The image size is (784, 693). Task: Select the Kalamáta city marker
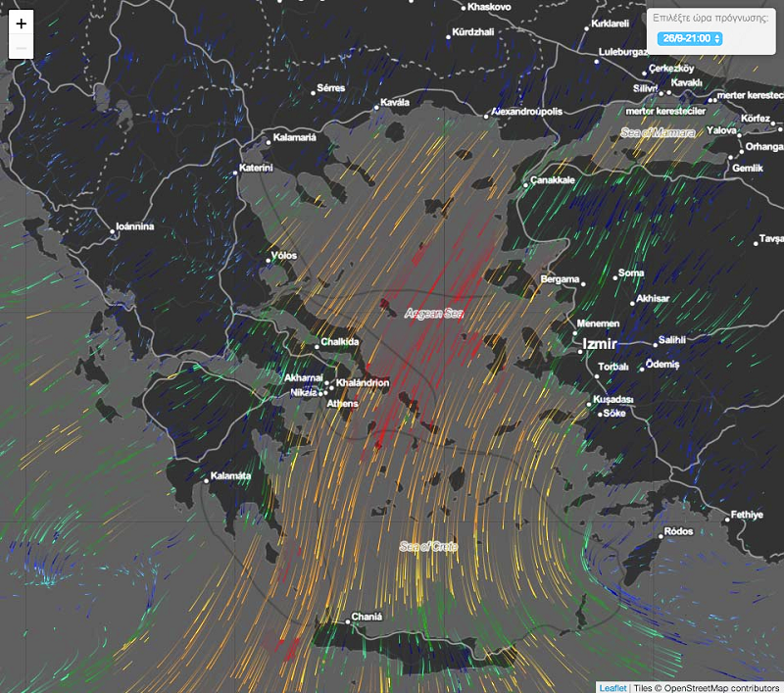point(207,478)
